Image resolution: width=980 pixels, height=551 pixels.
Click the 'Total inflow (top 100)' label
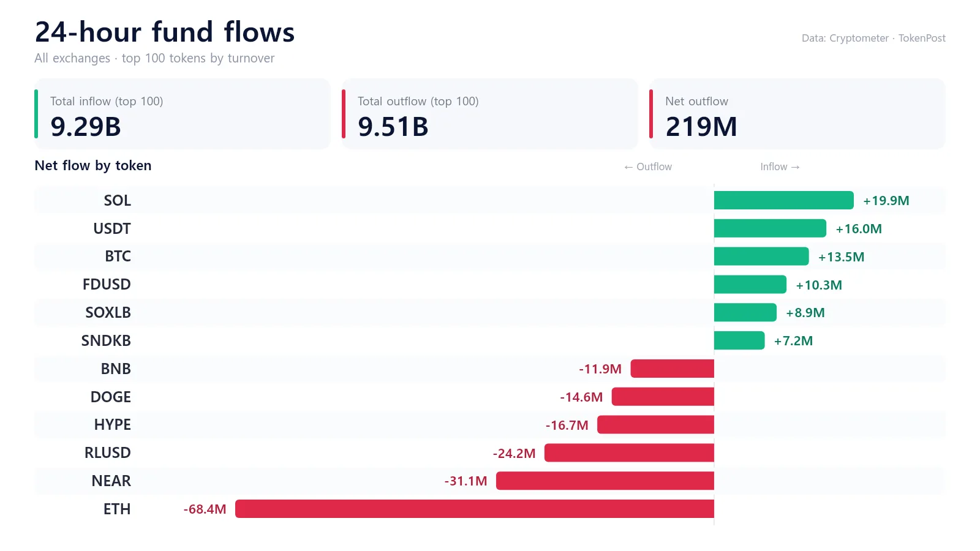[x=107, y=101]
